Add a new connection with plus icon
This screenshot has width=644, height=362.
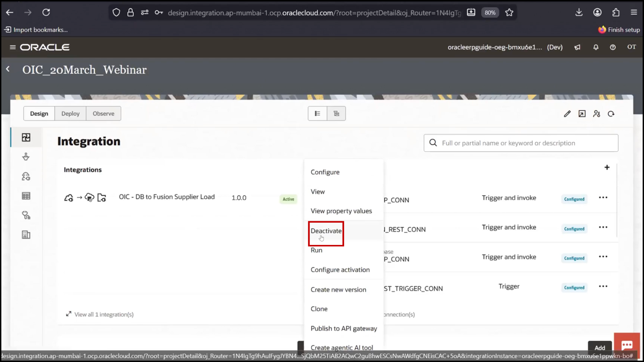click(x=607, y=167)
